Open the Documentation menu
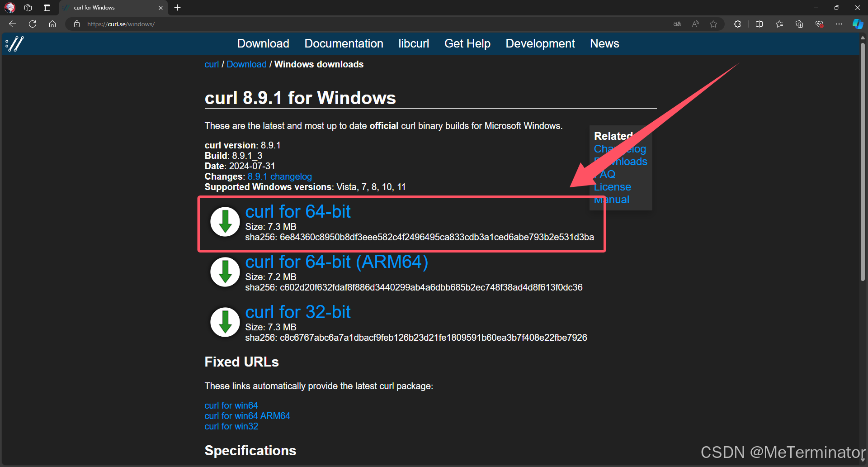Viewport: 868px width, 467px height. coord(344,43)
